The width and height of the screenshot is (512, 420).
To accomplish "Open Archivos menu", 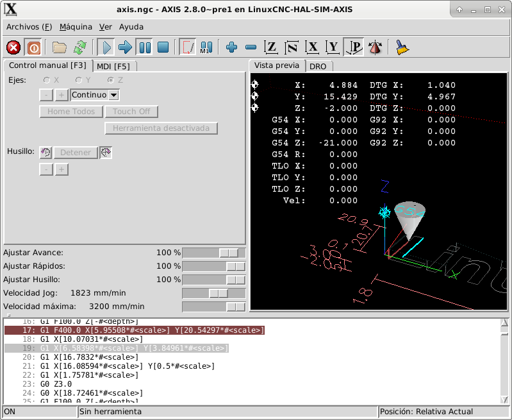I will pyautogui.click(x=29, y=27).
